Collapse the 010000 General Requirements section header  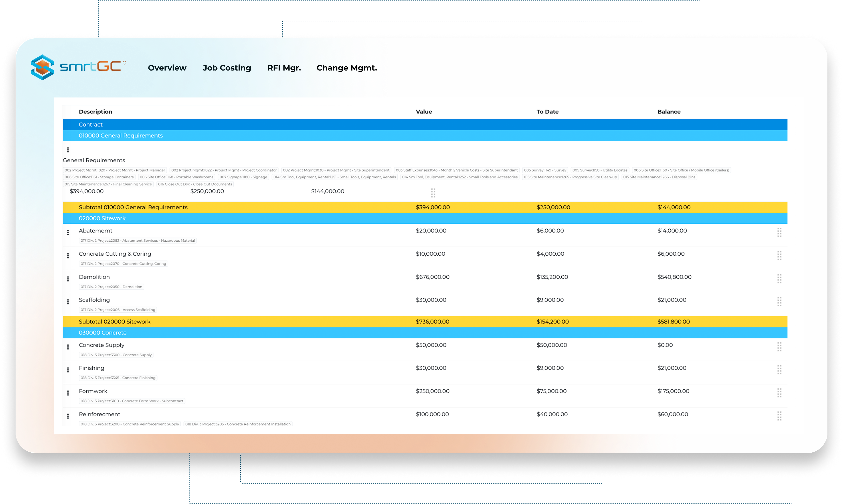[121, 136]
